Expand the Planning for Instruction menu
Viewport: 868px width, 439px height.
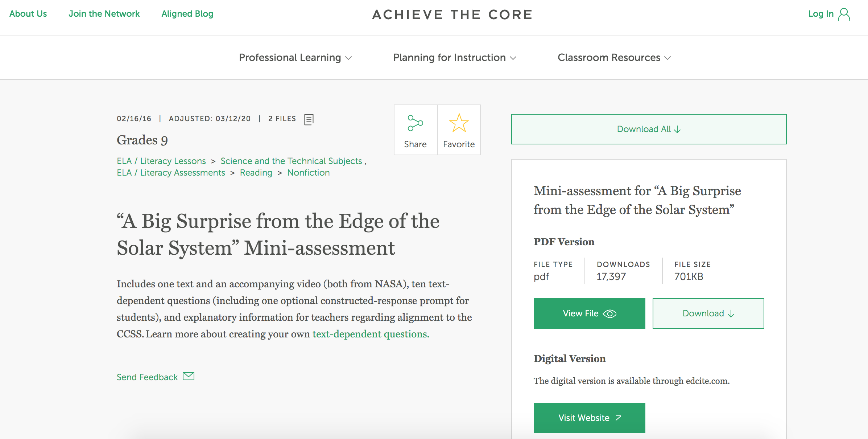455,57
